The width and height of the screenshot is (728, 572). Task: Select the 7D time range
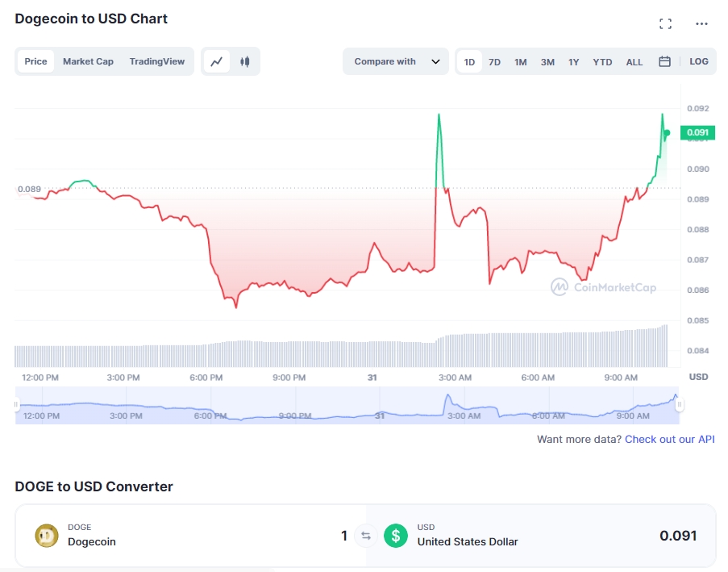(x=494, y=62)
